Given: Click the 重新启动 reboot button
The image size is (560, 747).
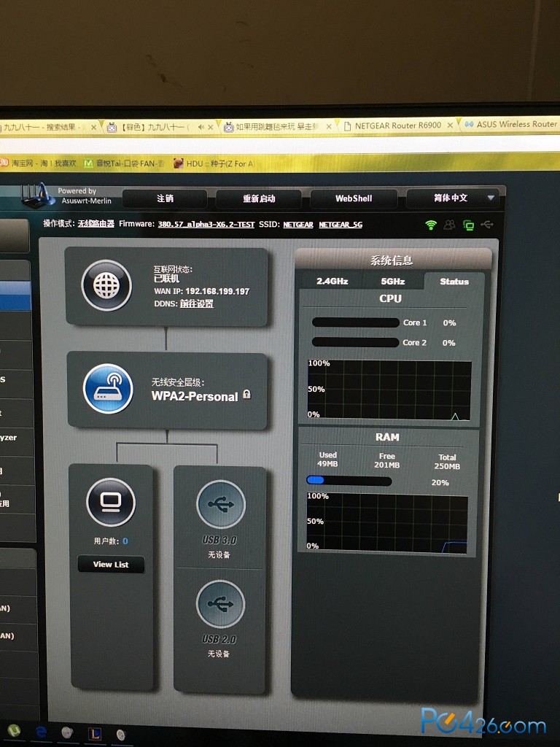Looking at the screenshot, I should [259, 198].
